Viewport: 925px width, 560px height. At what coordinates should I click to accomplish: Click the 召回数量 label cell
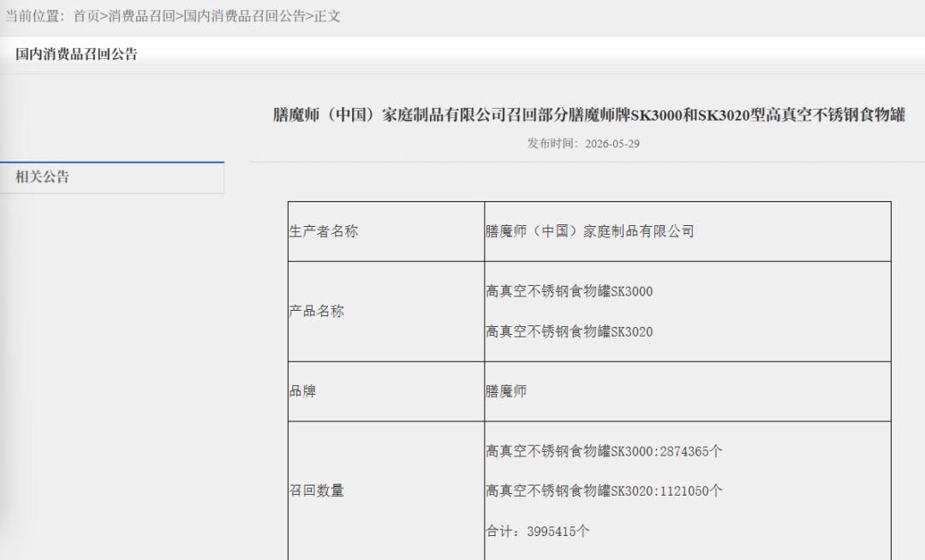pos(385,491)
